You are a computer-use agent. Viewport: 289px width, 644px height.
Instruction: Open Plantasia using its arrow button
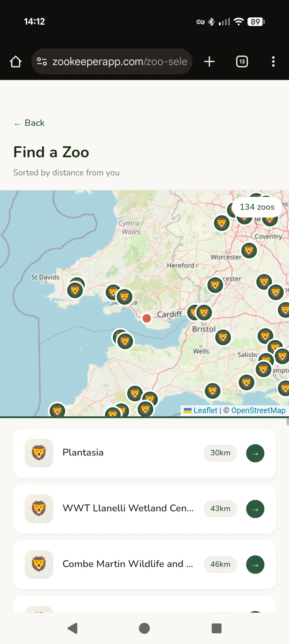255,453
